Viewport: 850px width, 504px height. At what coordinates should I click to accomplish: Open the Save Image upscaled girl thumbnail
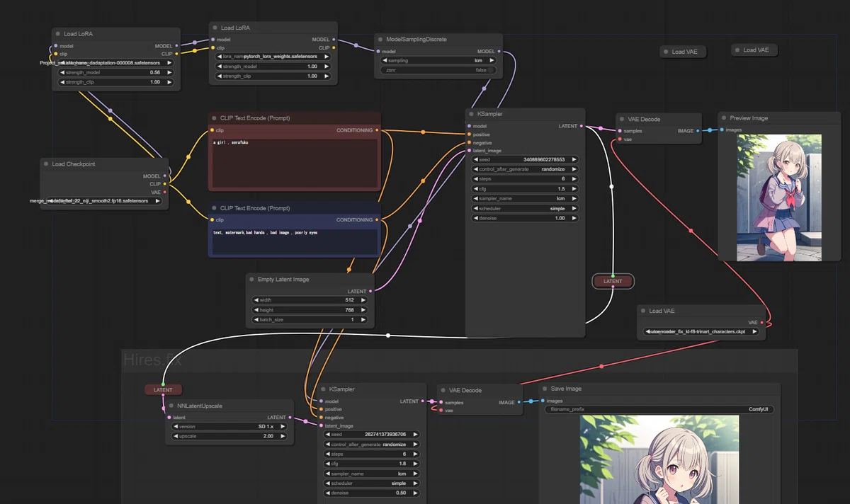[x=659, y=459]
